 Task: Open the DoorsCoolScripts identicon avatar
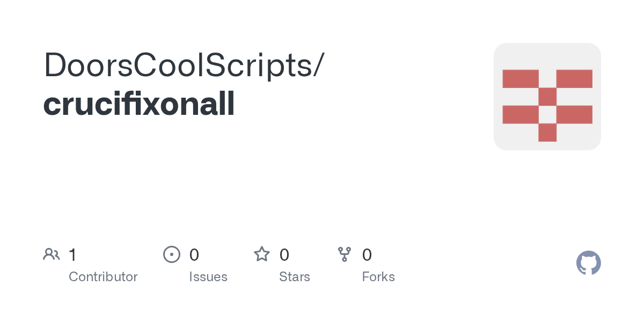click(547, 97)
